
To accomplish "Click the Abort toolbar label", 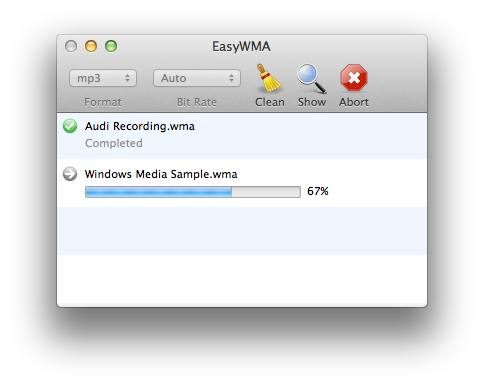I will (354, 102).
